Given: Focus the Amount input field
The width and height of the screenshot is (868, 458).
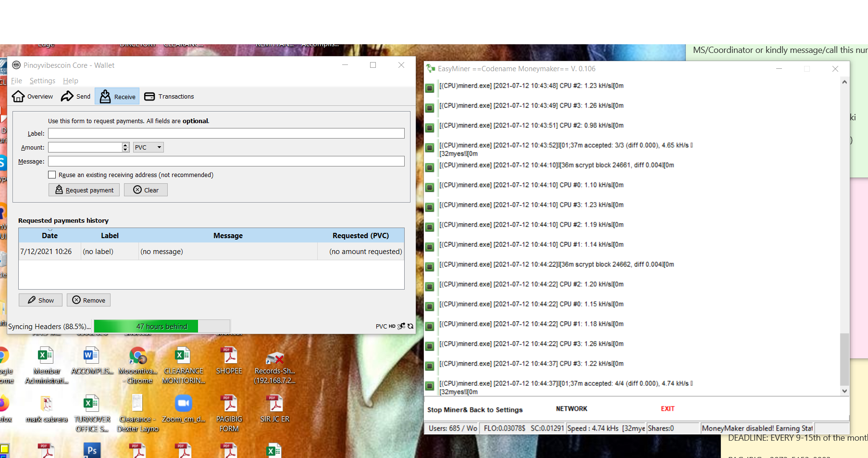Looking at the screenshot, I should pos(85,147).
